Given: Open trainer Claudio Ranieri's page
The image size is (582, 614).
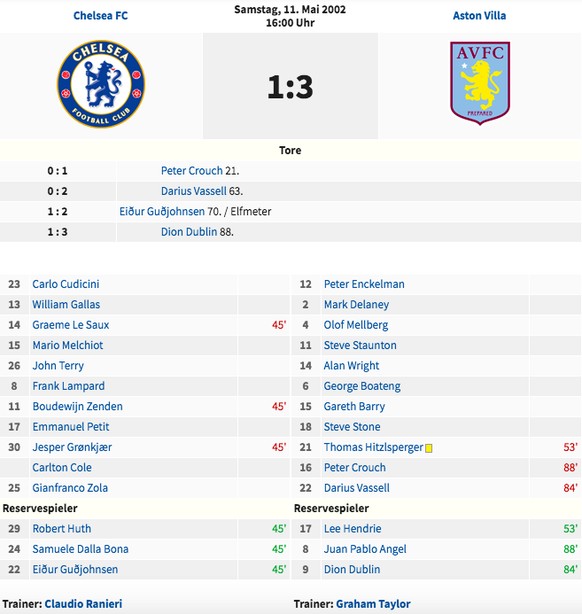Looking at the screenshot, I should [83, 603].
